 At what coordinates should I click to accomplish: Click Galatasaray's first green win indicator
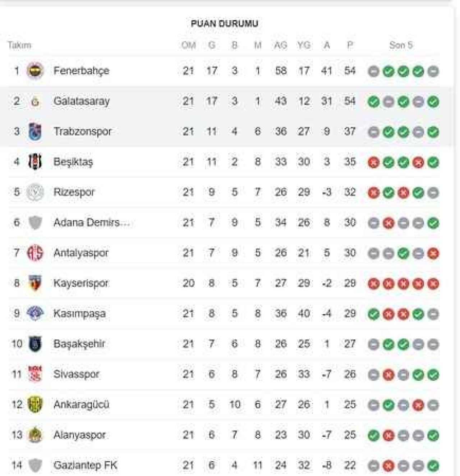pos(373,102)
